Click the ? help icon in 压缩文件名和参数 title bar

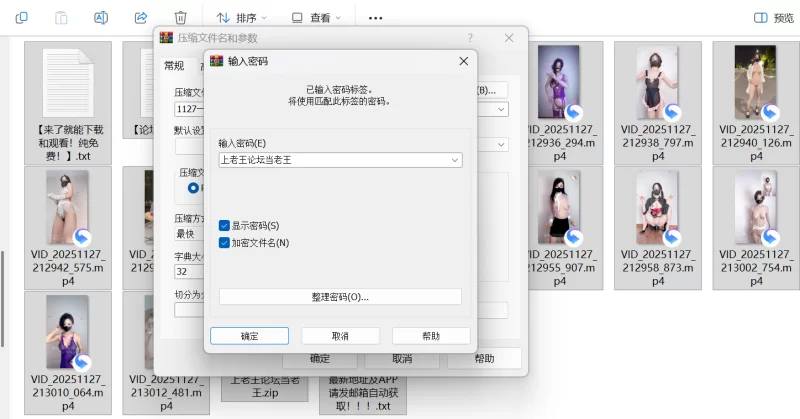tap(470, 38)
